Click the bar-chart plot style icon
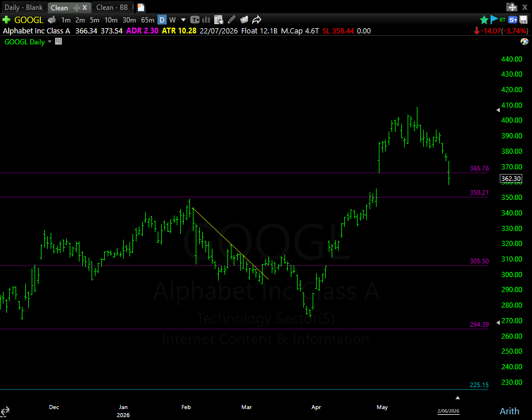Viewport: 532px width, 420px height. pos(206,20)
